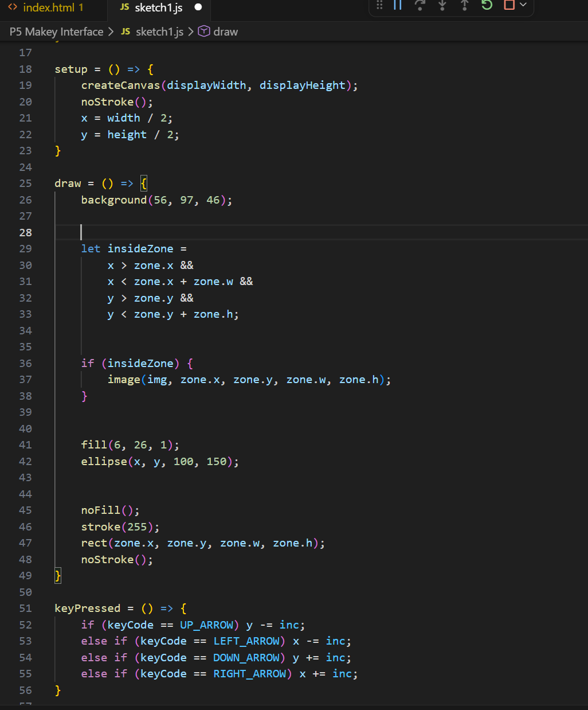Click line number 18 in the gutter

[25, 69]
